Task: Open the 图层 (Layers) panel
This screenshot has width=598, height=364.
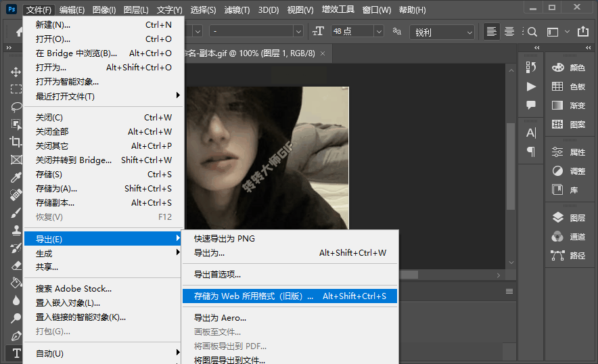Action: pyautogui.click(x=569, y=218)
